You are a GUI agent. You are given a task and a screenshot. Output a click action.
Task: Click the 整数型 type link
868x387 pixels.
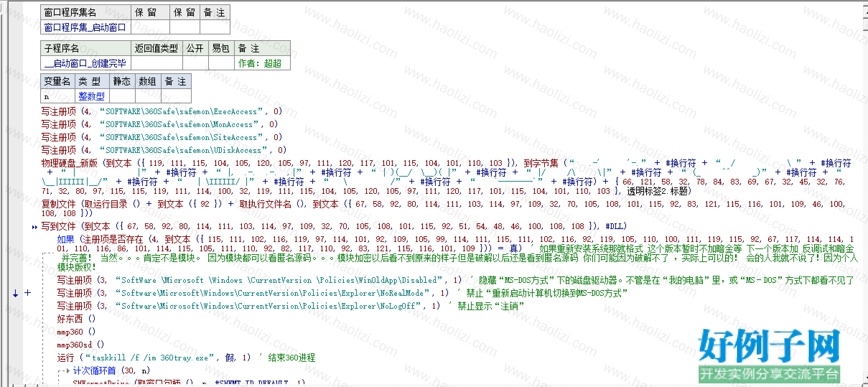pos(92,96)
